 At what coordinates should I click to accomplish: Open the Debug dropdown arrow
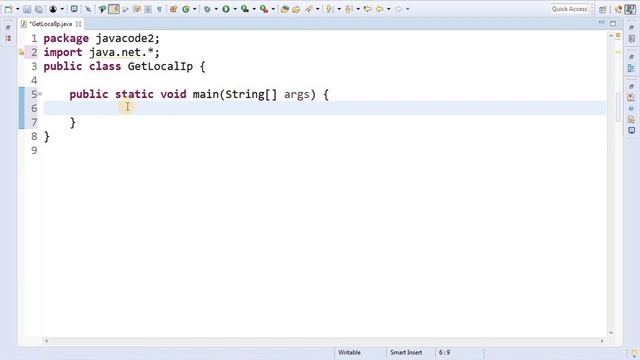[x=216, y=9]
